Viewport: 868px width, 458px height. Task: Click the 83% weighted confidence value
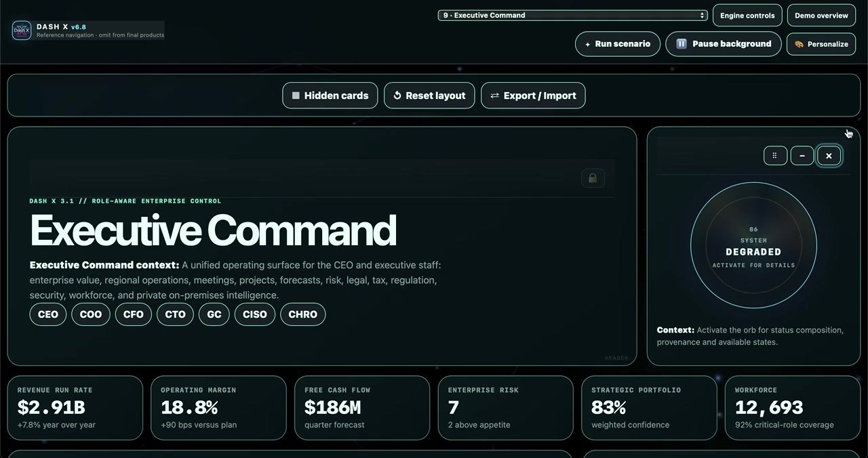[x=608, y=407]
